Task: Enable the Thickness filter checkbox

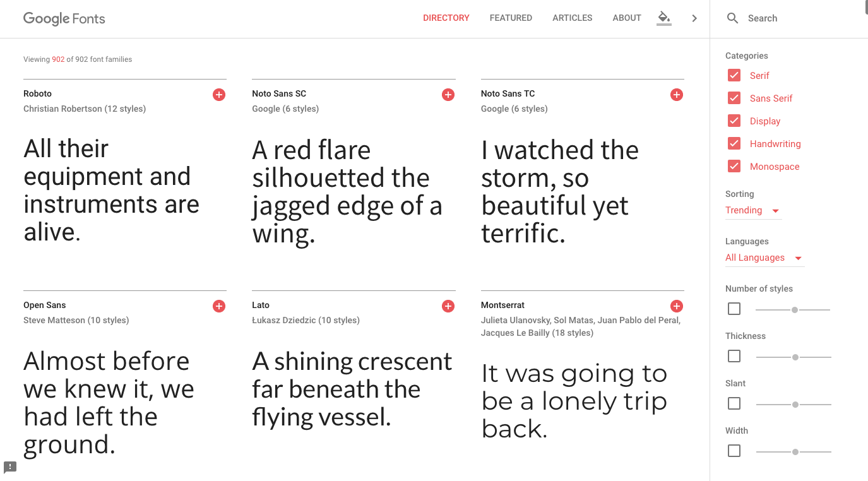Action: pyautogui.click(x=734, y=357)
